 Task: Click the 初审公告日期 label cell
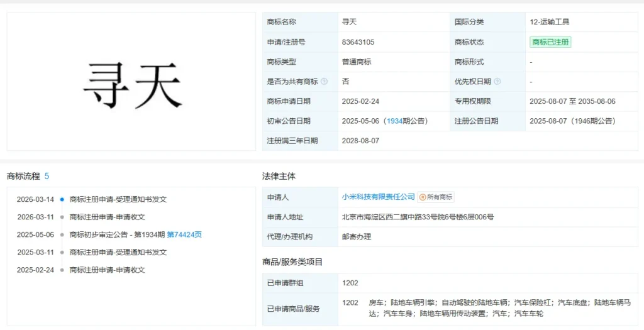click(x=300, y=121)
